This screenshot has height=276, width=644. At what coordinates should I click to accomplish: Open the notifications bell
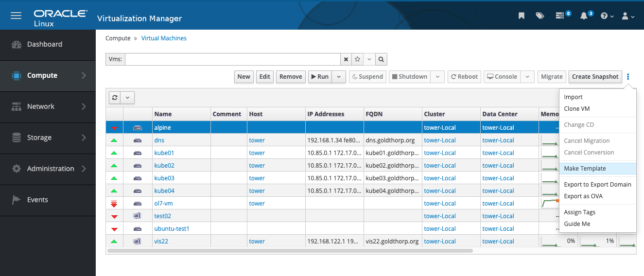pos(584,16)
